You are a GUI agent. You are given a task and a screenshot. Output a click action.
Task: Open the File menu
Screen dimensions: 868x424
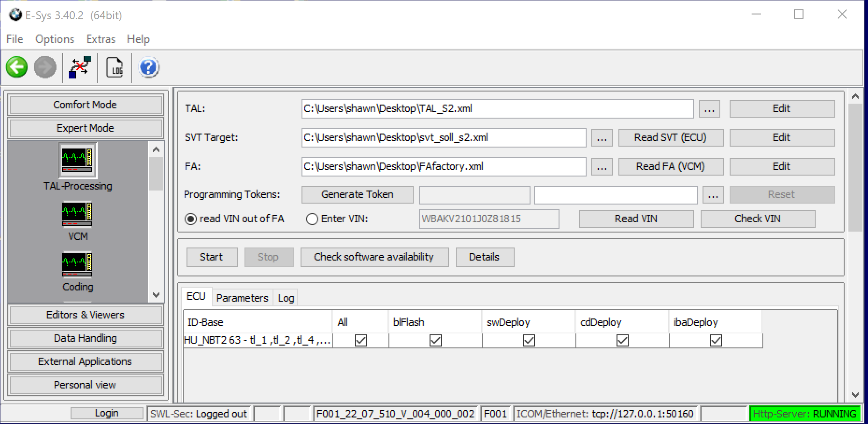(x=15, y=39)
